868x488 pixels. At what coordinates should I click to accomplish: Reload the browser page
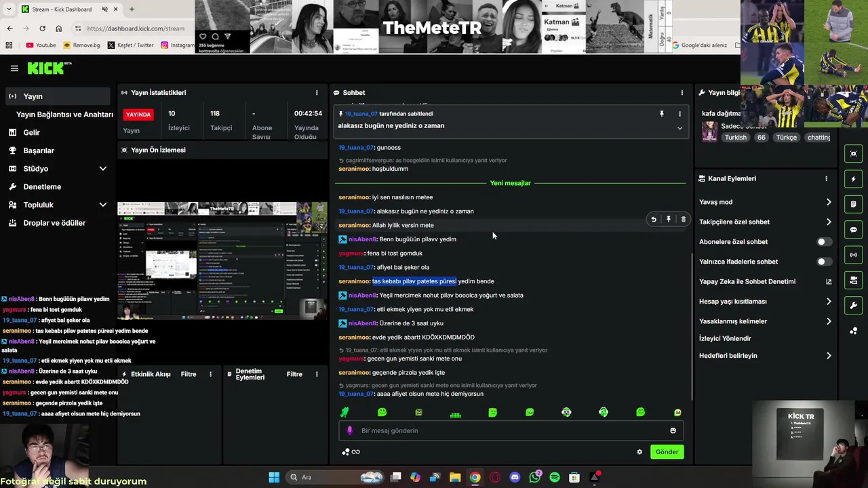click(42, 28)
